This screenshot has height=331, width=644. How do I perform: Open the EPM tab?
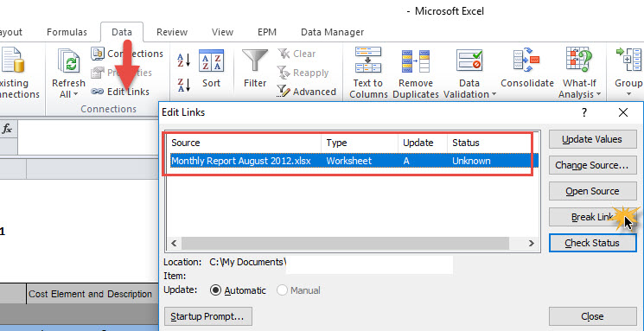click(267, 32)
